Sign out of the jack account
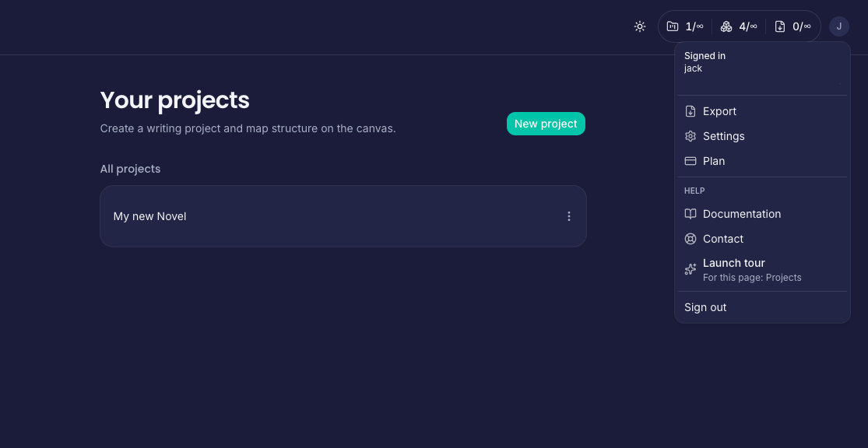The image size is (868, 448). pos(705,307)
